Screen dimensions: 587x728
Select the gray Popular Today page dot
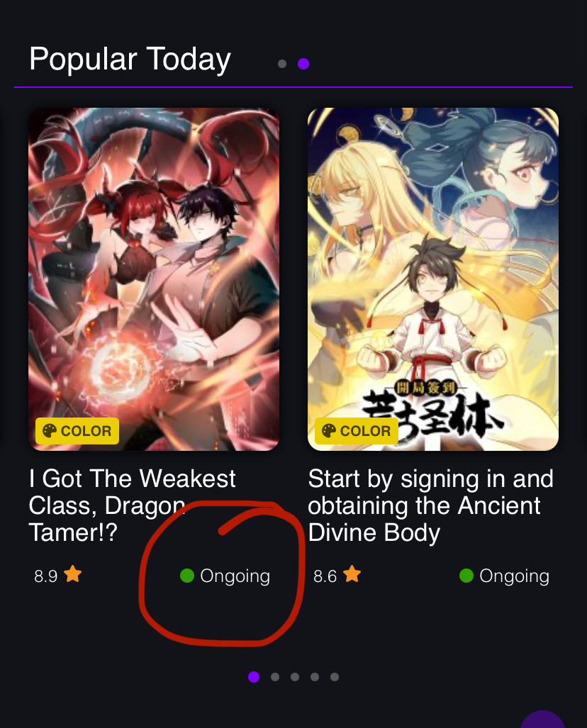[282, 64]
